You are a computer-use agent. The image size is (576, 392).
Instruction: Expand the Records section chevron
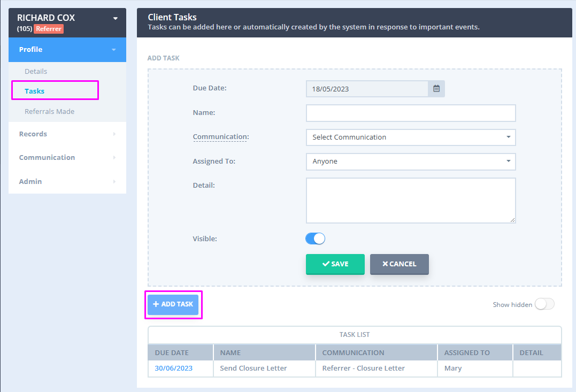coord(113,134)
